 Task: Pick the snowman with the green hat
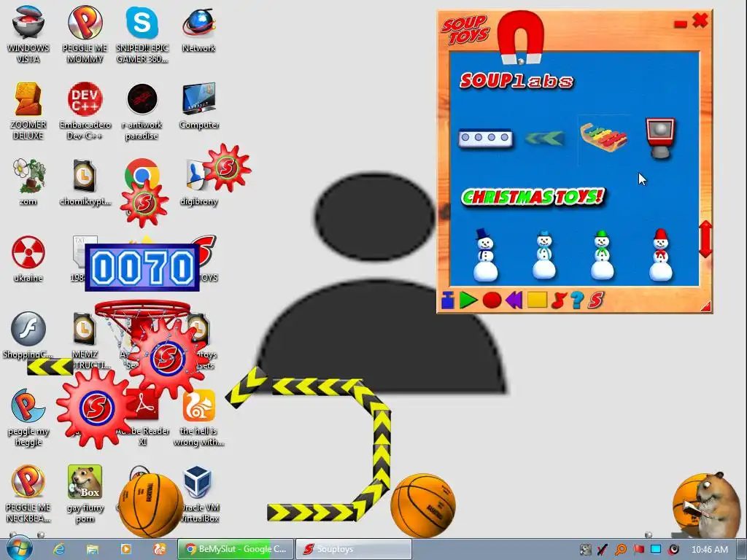tap(602, 255)
